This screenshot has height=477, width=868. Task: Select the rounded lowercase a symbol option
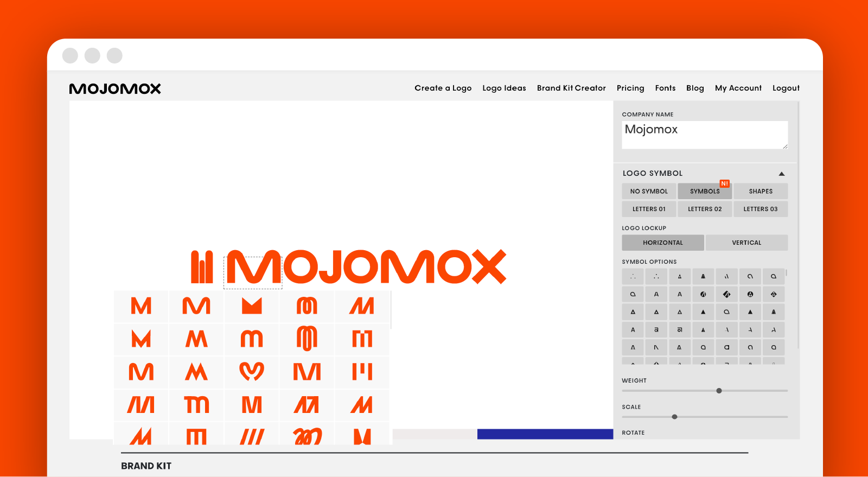(x=656, y=329)
